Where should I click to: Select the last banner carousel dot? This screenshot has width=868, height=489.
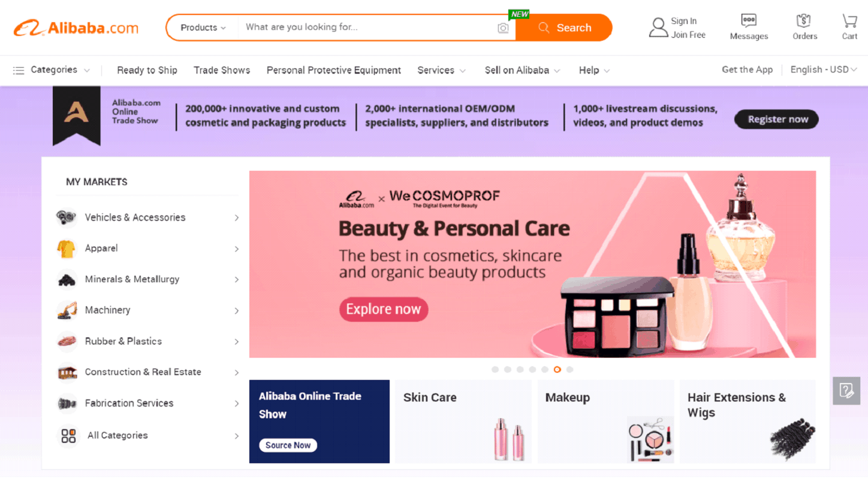pyautogui.click(x=569, y=370)
